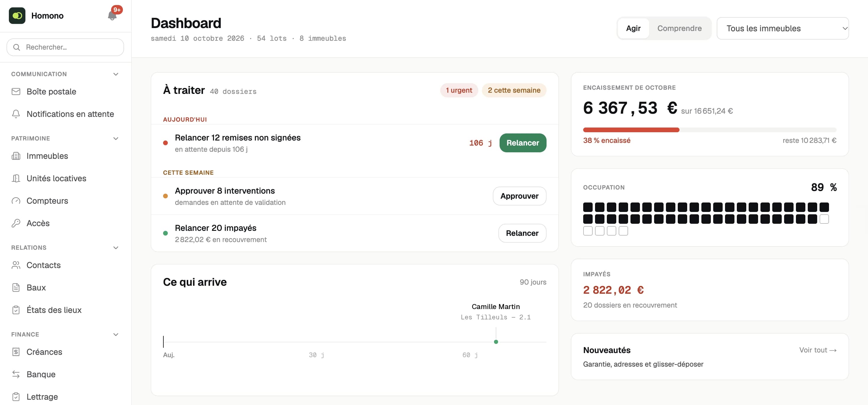Focus the Rechercher search field

(65, 47)
